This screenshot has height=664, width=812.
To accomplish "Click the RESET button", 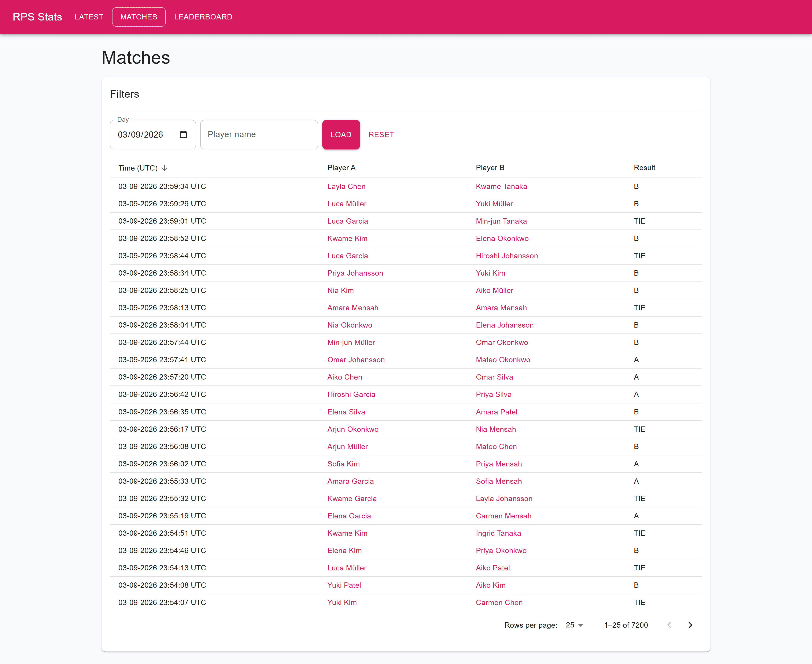I will (x=381, y=135).
